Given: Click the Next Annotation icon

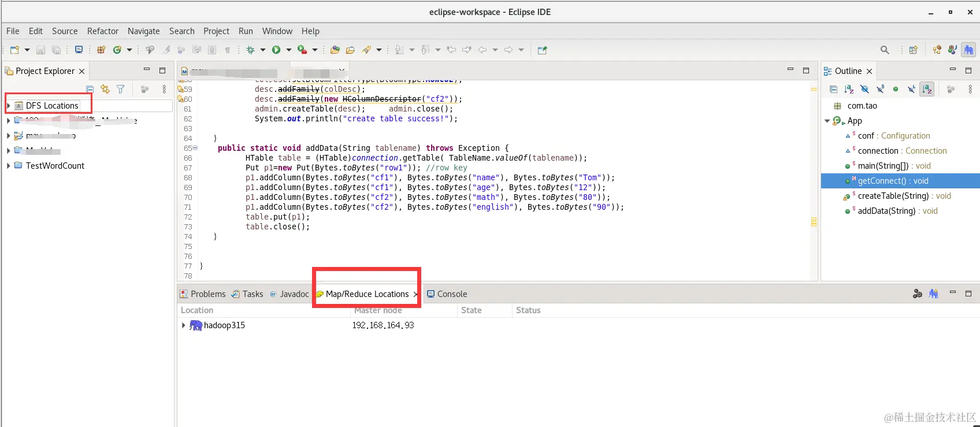Looking at the screenshot, I should 399,50.
